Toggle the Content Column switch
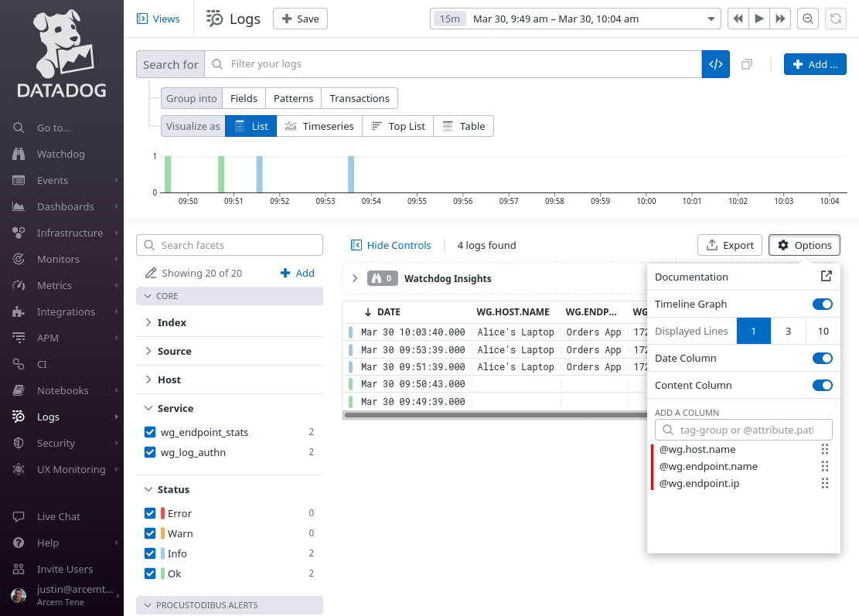The width and height of the screenshot is (859, 616). click(x=823, y=385)
